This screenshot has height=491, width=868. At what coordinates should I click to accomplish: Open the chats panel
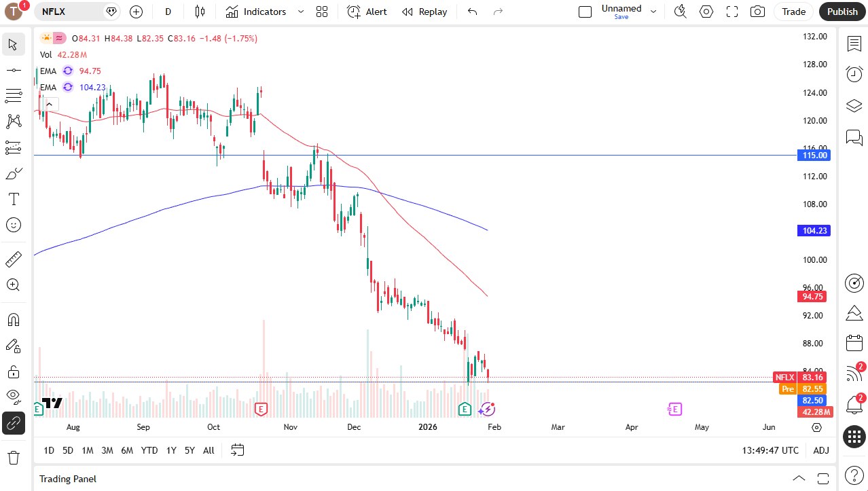point(854,137)
